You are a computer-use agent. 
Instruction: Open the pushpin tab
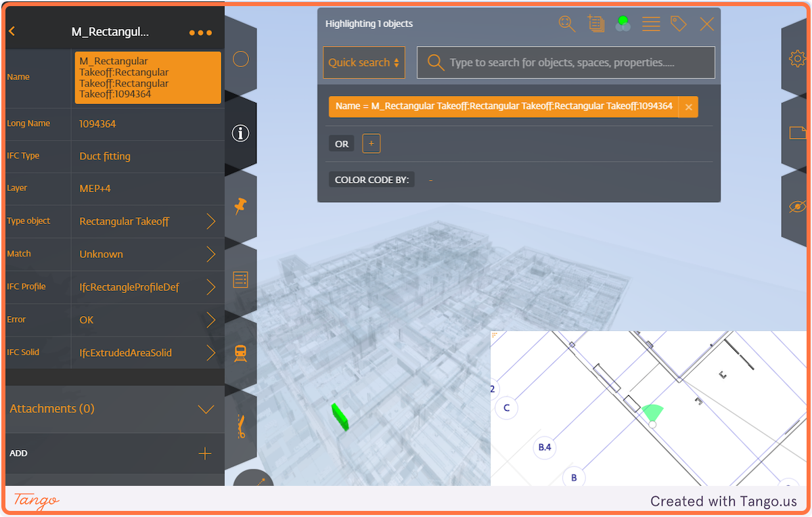click(240, 206)
